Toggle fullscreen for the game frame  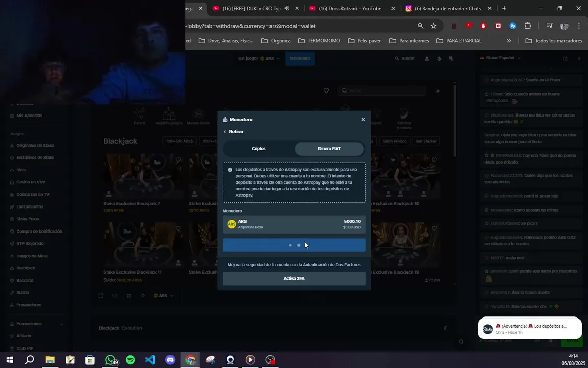coord(101,296)
